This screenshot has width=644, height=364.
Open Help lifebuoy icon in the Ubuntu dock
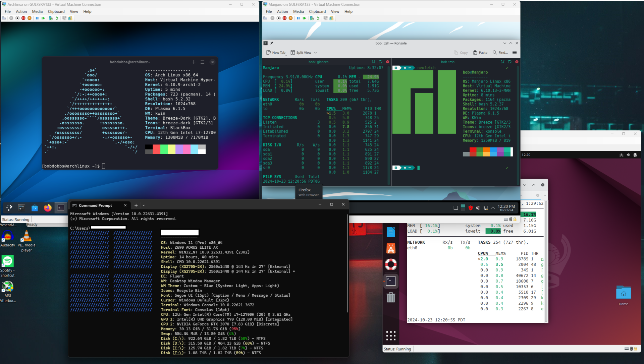[x=391, y=264]
